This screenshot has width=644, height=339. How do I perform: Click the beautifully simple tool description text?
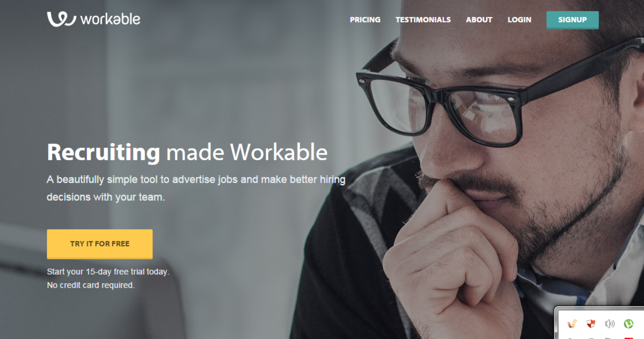click(x=196, y=188)
